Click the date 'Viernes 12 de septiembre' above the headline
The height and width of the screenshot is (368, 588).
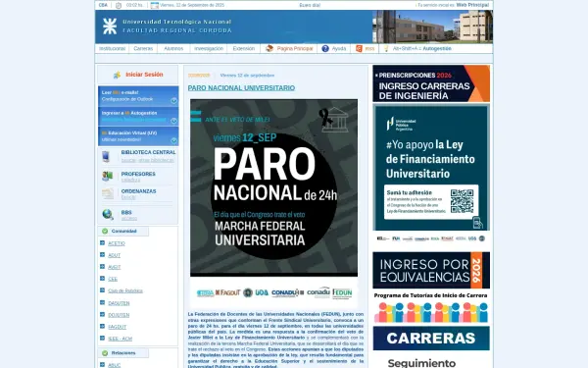coord(247,76)
